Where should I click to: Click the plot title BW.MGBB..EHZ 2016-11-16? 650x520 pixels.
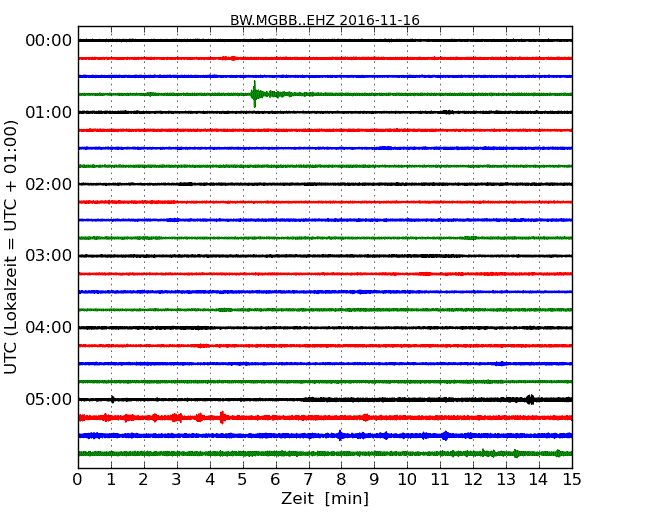click(325, 20)
